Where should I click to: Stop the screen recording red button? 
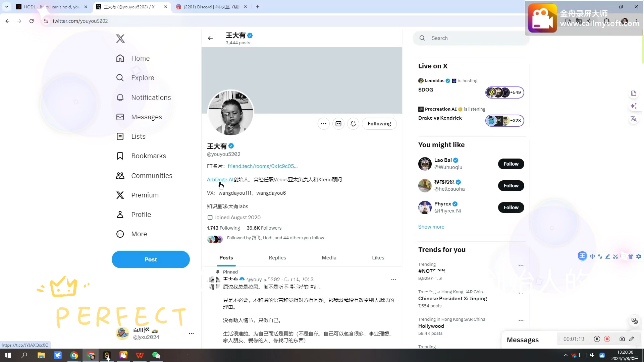(607, 339)
